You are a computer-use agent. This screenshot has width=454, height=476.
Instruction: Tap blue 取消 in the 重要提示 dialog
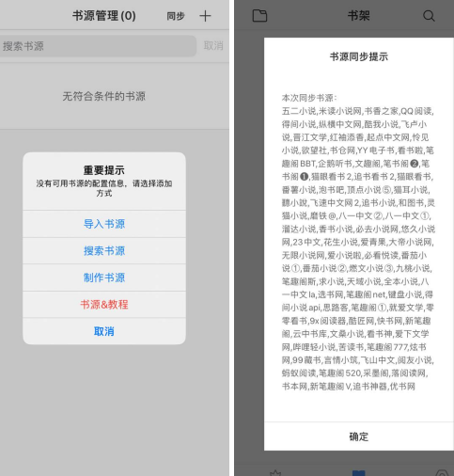pos(104,331)
